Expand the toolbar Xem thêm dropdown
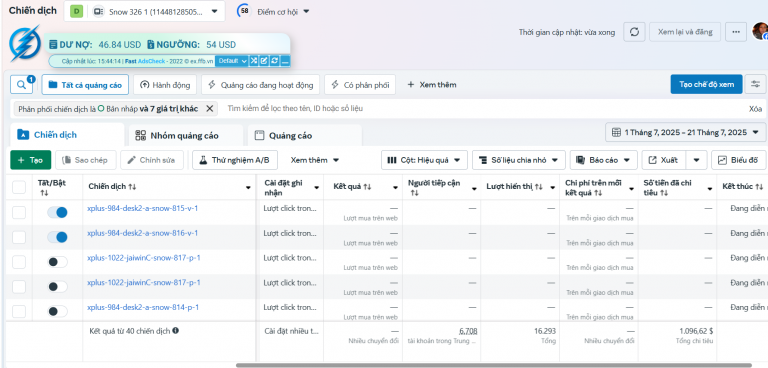The width and height of the screenshot is (768, 368). coord(315,160)
